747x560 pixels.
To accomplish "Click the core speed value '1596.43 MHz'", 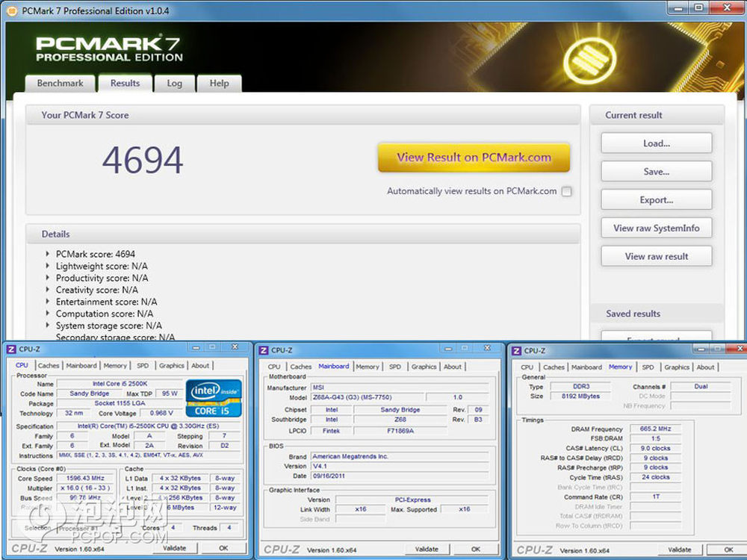I will tap(85, 478).
